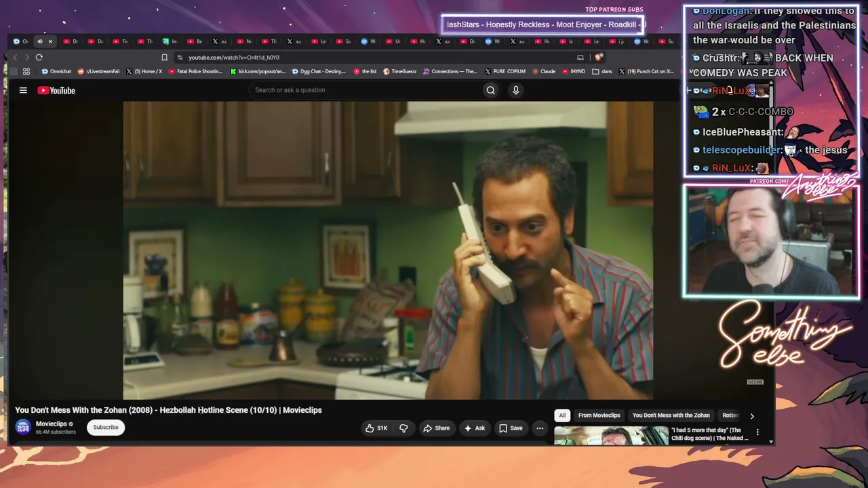The height and width of the screenshot is (488, 868).
Task: Open the Brave Shields icon
Action: tap(598, 58)
